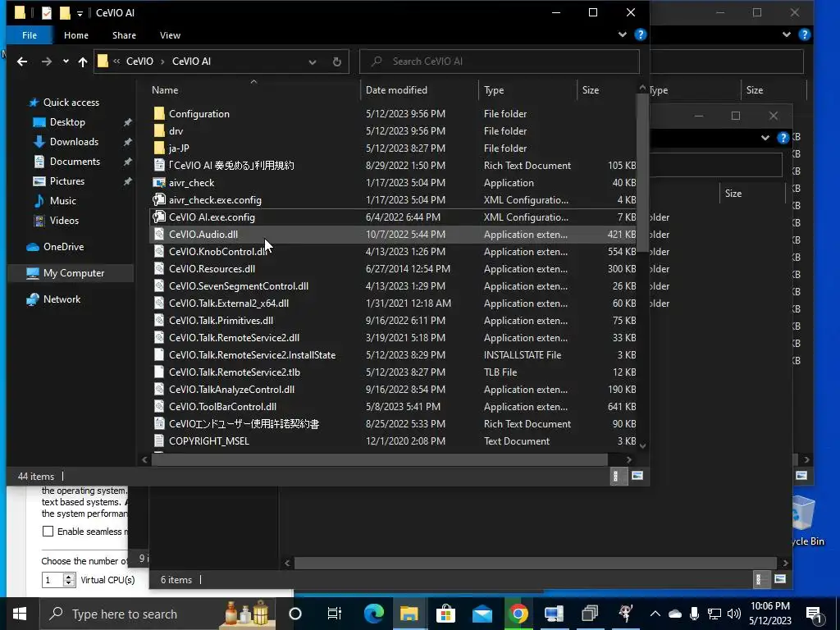Viewport: 840px width, 630px height.
Task: Switch to the Home ribbon tab
Action: [x=76, y=35]
